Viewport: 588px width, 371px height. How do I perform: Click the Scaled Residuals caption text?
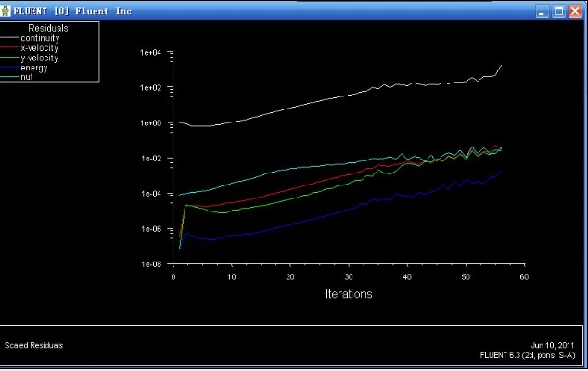pos(34,345)
